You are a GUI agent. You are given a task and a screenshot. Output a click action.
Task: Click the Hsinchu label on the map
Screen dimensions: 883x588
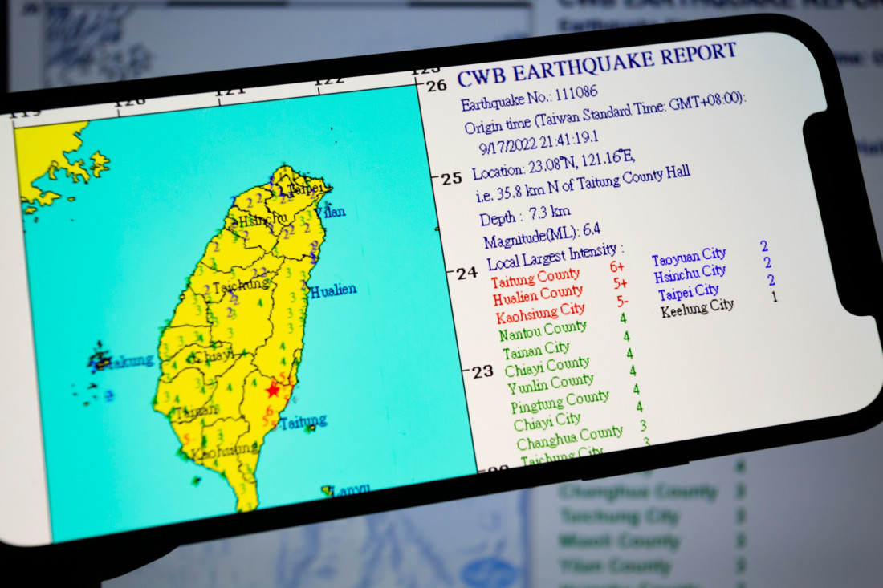click(262, 220)
